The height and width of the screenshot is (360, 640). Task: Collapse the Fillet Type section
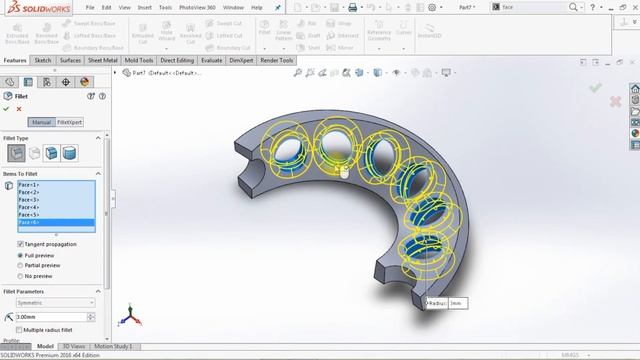tap(98, 138)
